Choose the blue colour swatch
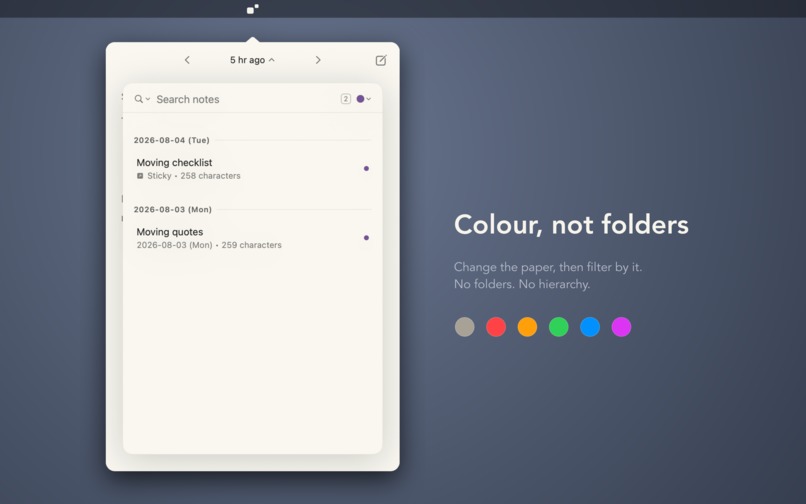This screenshot has height=504, width=806. 590,327
